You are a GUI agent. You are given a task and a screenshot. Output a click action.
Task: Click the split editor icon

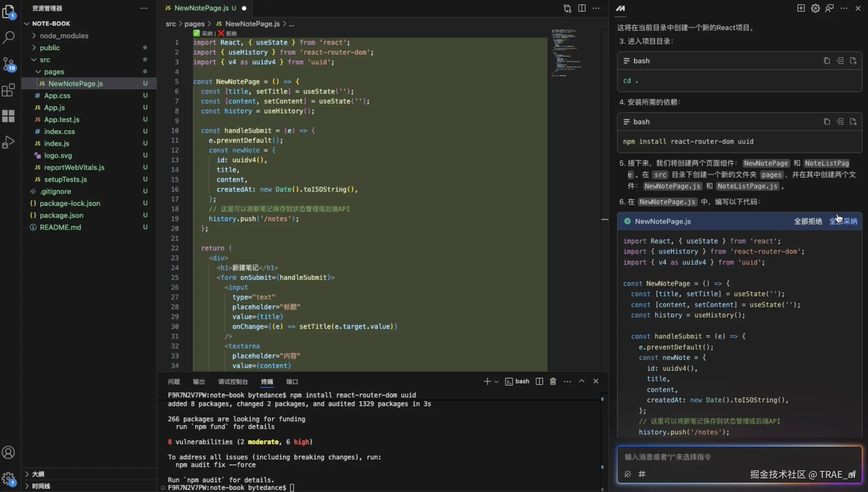coord(582,8)
